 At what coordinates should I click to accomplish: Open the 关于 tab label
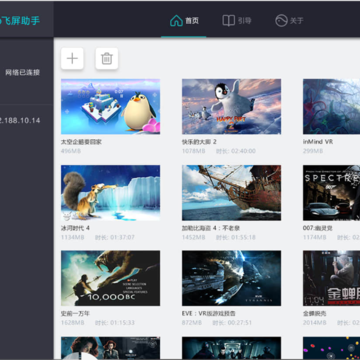pos(296,21)
